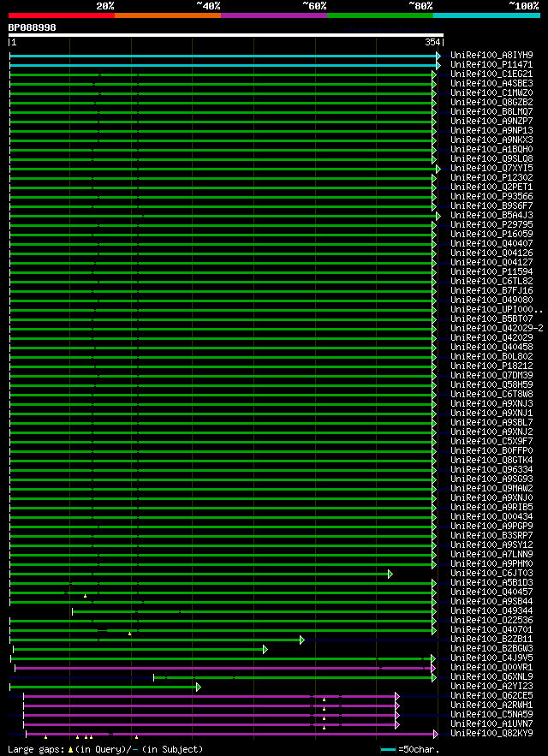Click the purple arrowhead of UniRef100_Q0OVR1
Image resolution: width=548 pixels, height=756 pixels.
tap(433, 669)
